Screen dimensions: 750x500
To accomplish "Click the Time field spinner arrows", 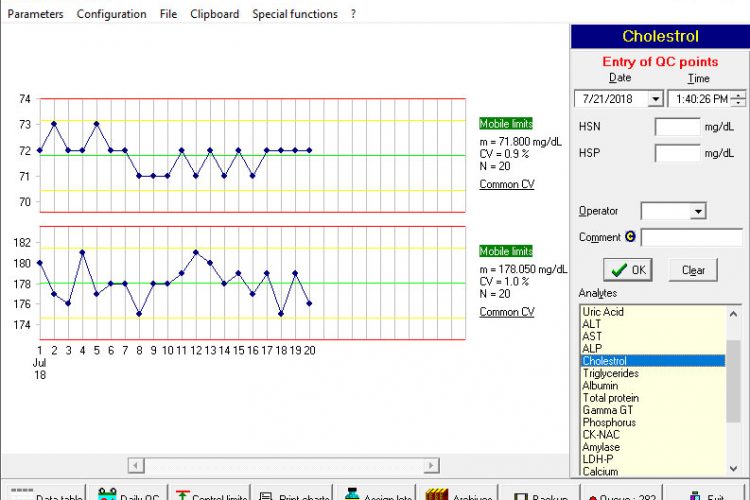I will 738,99.
